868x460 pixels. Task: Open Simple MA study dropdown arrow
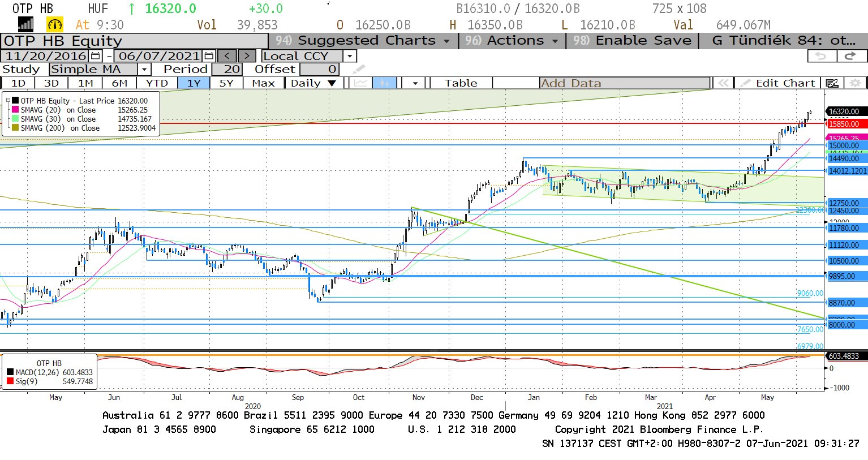tap(144, 70)
